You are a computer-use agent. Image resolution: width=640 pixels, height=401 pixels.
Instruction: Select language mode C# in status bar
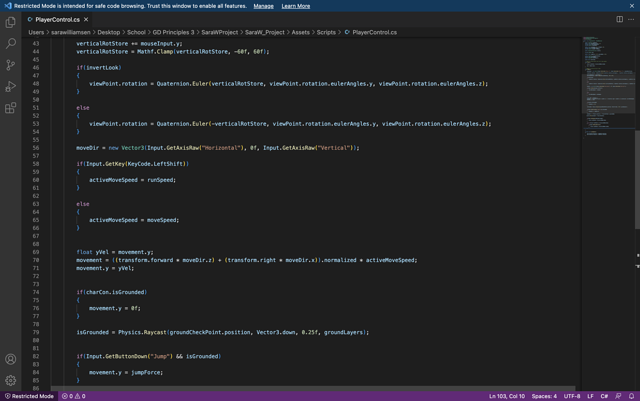604,396
